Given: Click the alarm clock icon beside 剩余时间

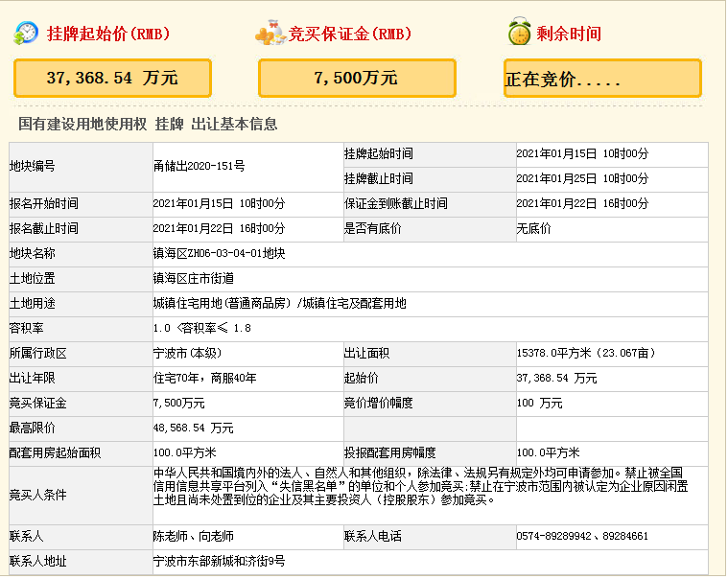Looking at the screenshot, I should tap(519, 34).
